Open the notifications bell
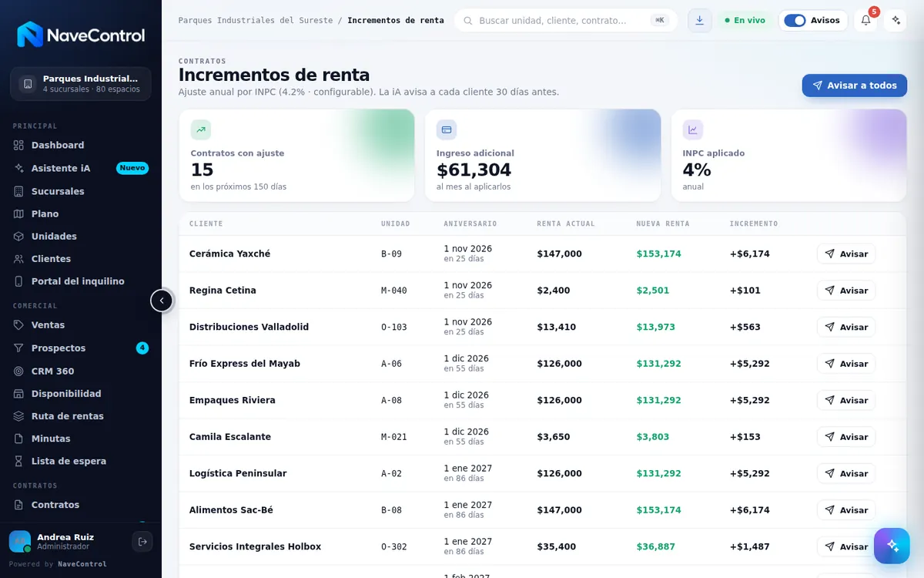Viewport: 924px width, 578px height. [x=865, y=21]
